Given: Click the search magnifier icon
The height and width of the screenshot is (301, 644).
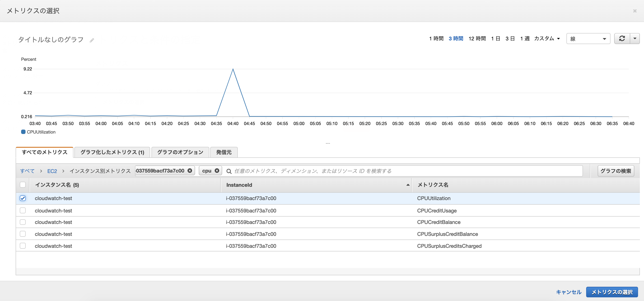Looking at the screenshot, I should (x=229, y=171).
